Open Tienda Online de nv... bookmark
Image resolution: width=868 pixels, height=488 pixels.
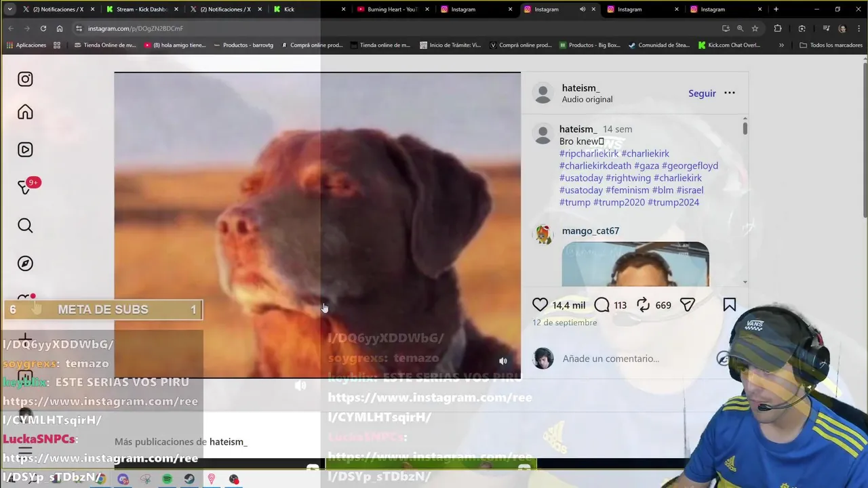point(105,45)
